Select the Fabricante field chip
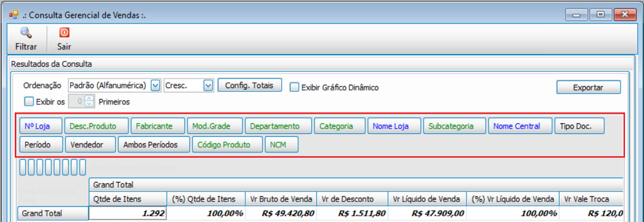 [x=158, y=126]
